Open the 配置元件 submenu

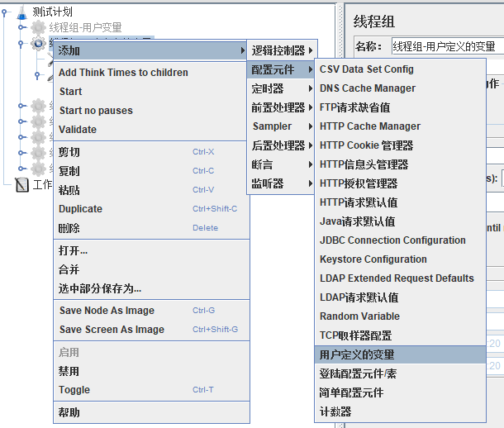pyautogui.click(x=282, y=69)
